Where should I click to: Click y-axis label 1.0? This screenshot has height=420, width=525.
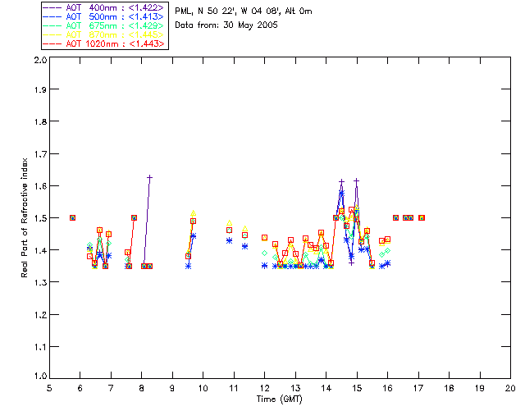point(40,377)
